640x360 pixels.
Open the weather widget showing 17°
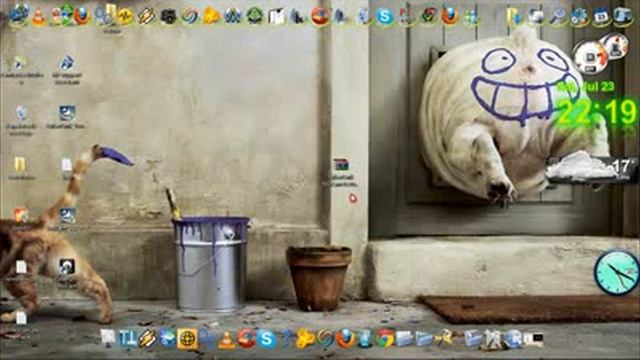[x=591, y=169]
